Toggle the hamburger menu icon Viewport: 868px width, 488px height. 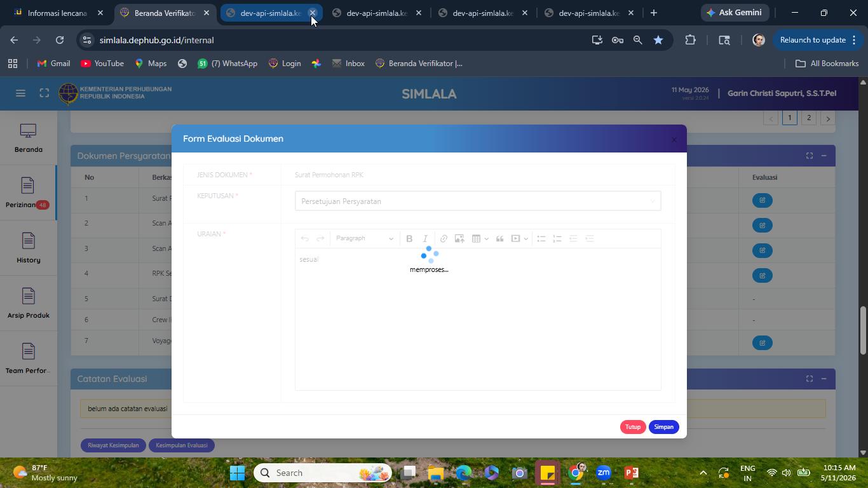pos(20,93)
